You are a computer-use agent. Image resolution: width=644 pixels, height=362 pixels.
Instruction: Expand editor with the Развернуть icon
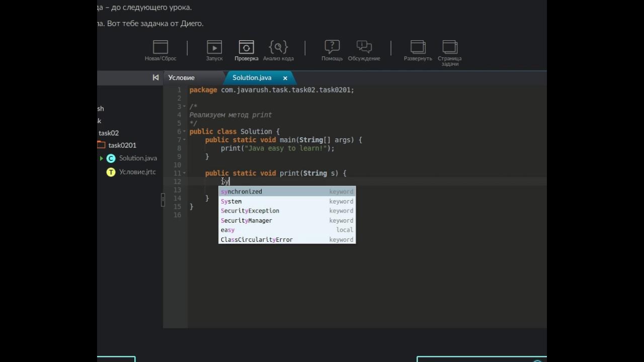tap(418, 47)
